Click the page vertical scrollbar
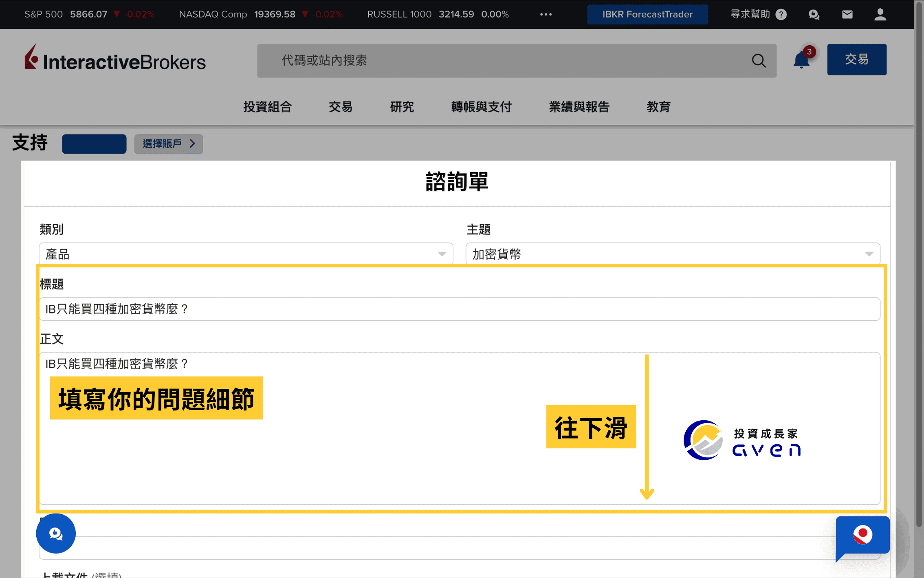924x578 pixels. (x=919, y=265)
